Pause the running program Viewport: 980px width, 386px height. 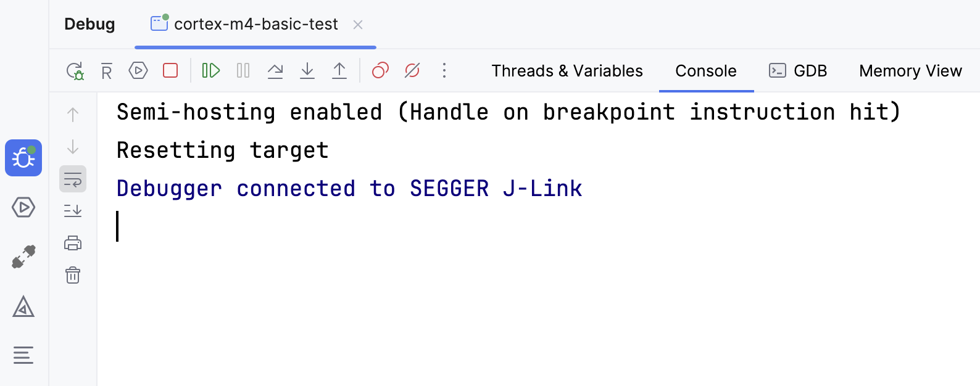(243, 70)
